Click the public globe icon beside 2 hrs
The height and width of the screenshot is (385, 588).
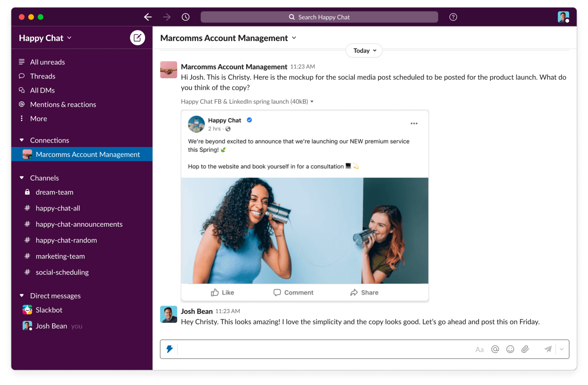228,129
